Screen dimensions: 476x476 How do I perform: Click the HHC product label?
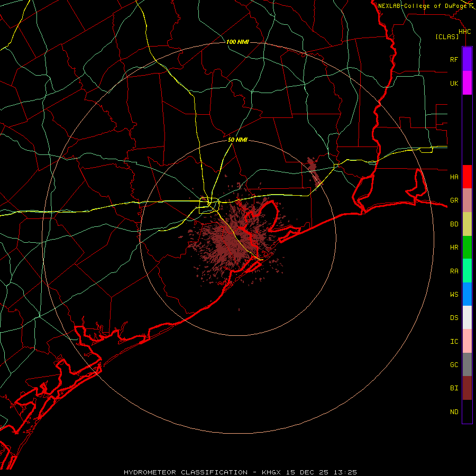(464, 32)
